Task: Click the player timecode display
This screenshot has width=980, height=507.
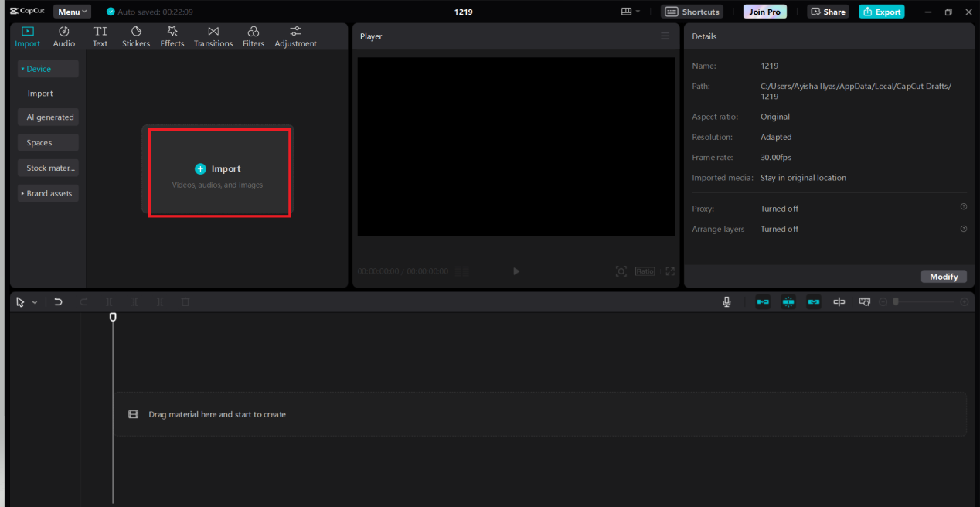Action: coord(403,271)
